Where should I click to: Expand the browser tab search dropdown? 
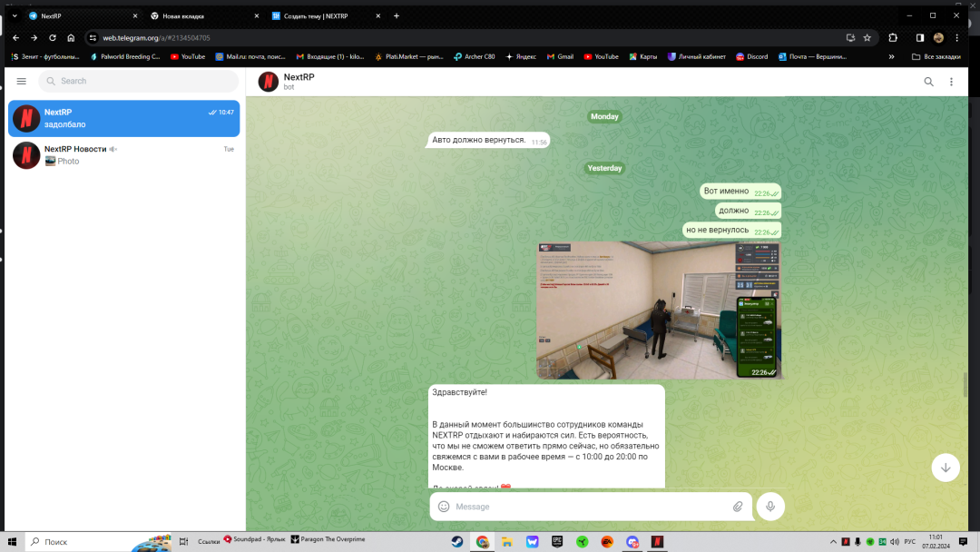point(14,15)
